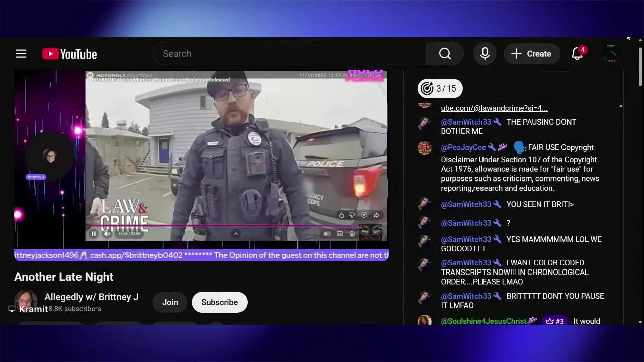
Task: Open the YouTube hamburger guide menu
Action: coord(21,54)
